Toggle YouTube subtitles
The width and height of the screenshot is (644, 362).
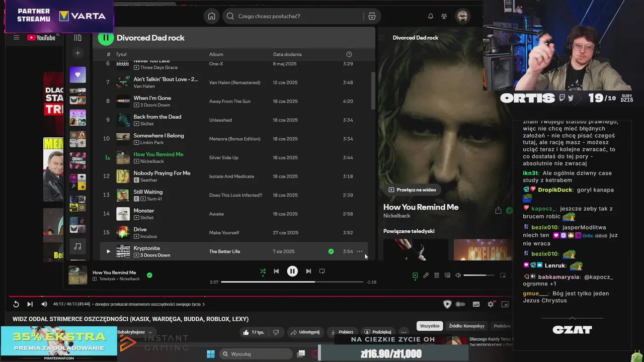476,304
